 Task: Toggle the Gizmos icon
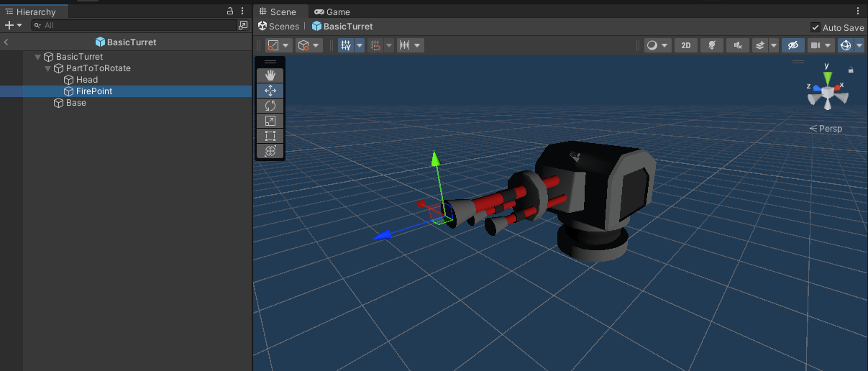(846, 45)
